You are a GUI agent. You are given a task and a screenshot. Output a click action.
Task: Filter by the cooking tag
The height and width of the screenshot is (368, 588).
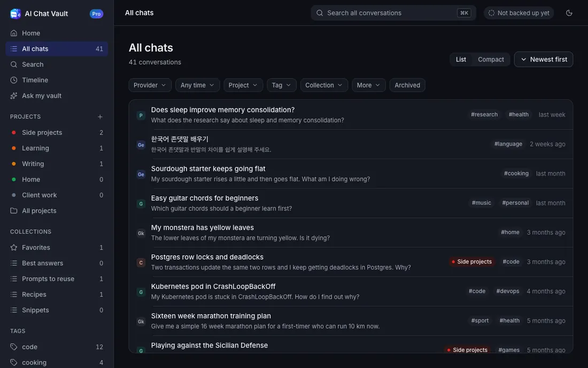coord(57,362)
